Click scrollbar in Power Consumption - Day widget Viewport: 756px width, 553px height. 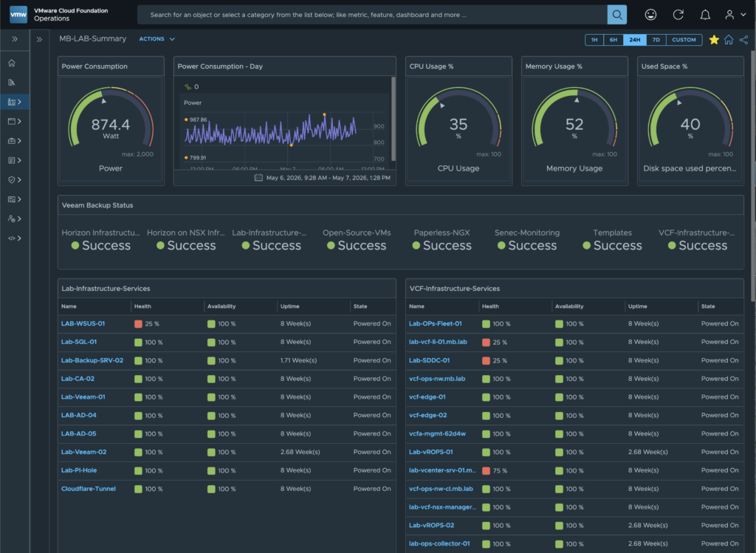394,118
